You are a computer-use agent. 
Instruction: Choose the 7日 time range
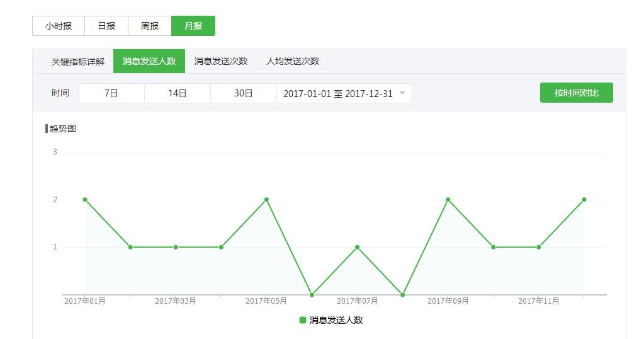(111, 93)
